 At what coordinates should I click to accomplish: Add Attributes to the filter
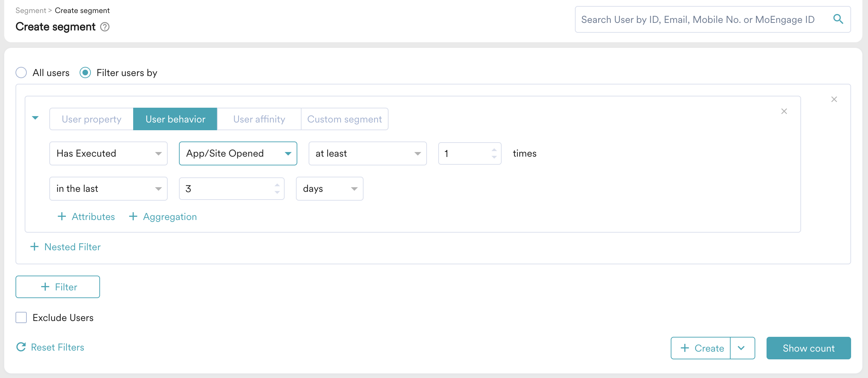click(x=86, y=216)
